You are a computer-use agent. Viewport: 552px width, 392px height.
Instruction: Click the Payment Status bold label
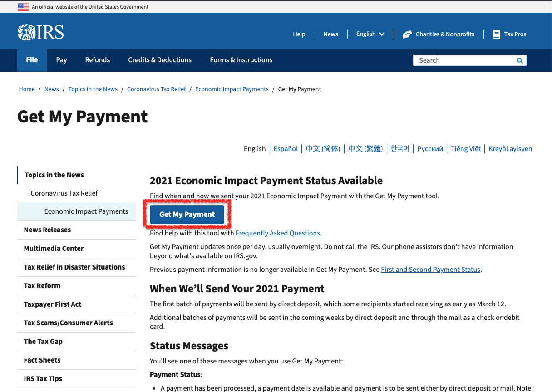[175, 375]
